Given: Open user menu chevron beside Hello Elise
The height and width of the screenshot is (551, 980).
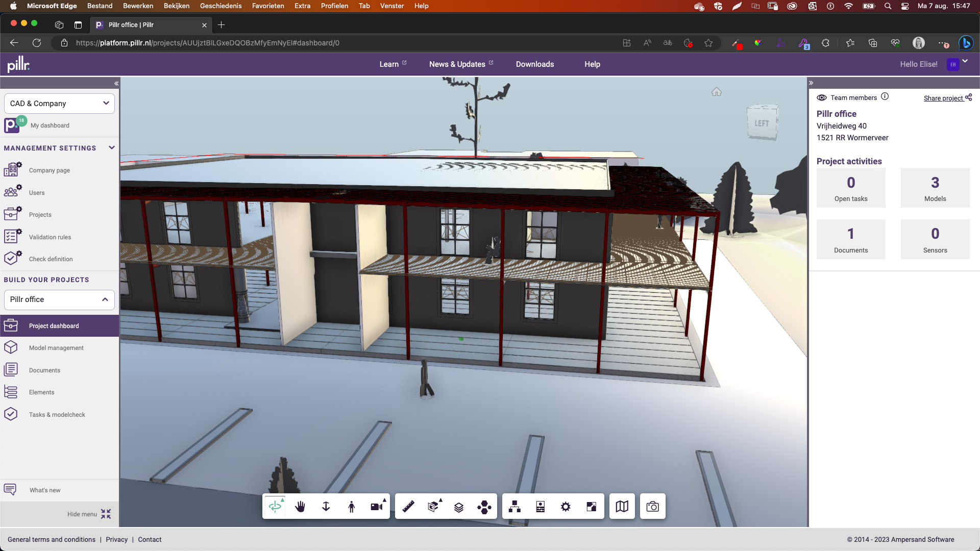Looking at the screenshot, I should coord(965,61).
